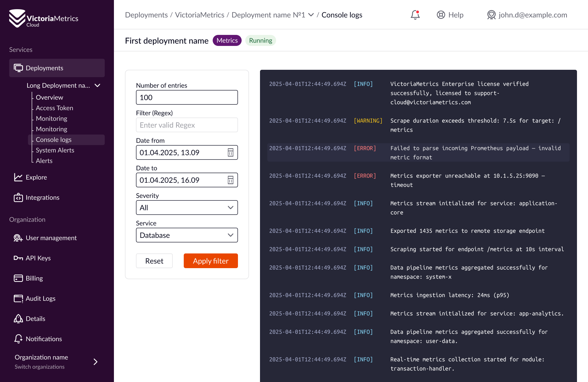Viewport: 588px width, 382px height.
Task: Click the Apply filter button
Action: (211, 261)
